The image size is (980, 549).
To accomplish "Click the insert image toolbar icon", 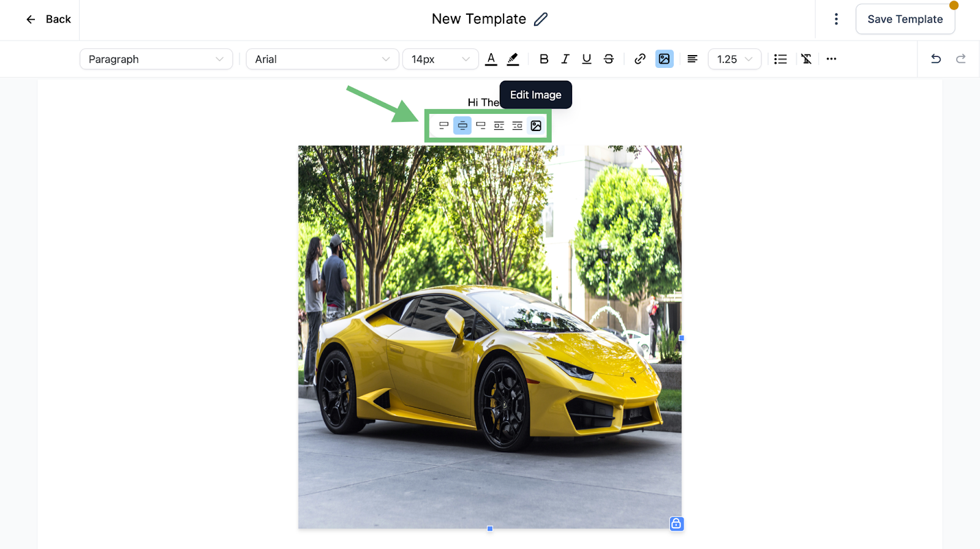I will click(664, 59).
